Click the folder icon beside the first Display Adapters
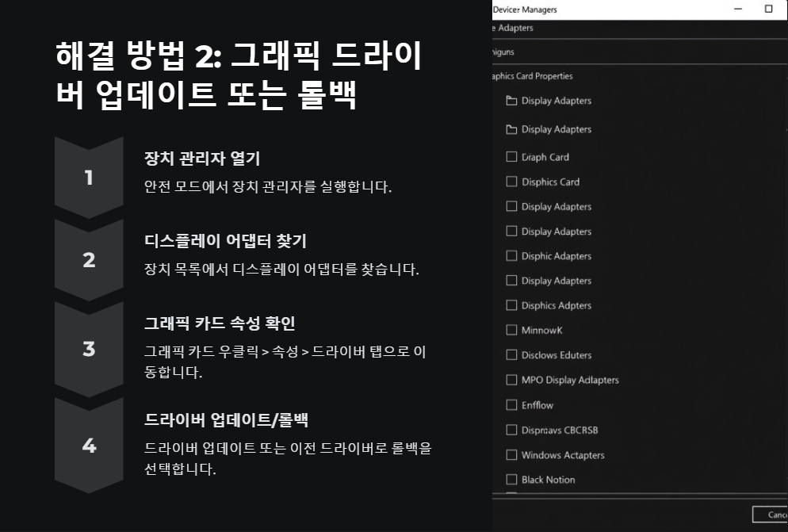The image size is (788, 532). pos(511,101)
